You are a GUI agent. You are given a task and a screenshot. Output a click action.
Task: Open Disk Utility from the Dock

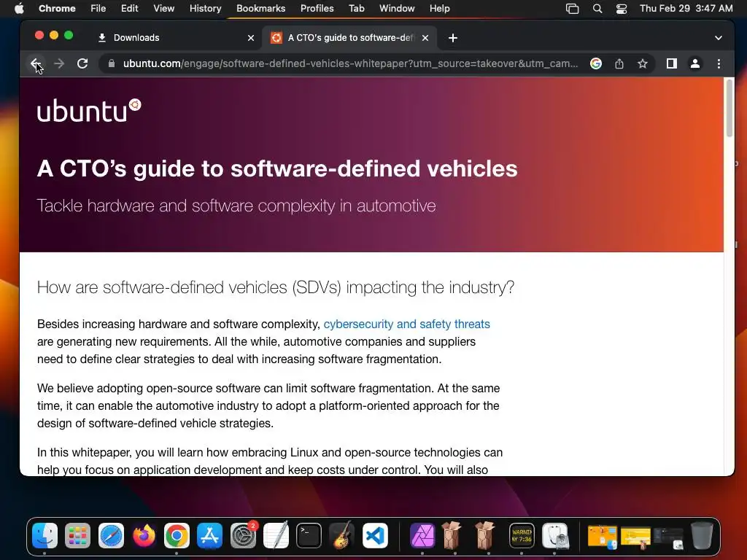[x=555, y=536]
